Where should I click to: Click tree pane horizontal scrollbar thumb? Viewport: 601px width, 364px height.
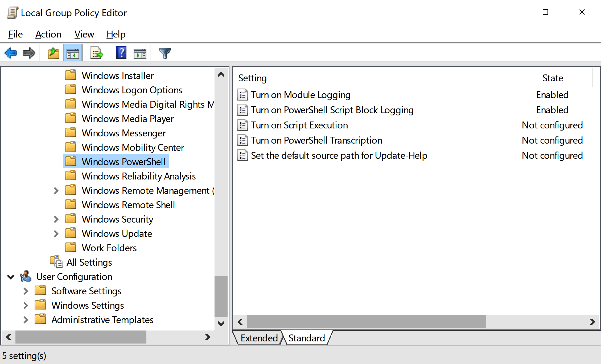pyautogui.click(x=81, y=337)
